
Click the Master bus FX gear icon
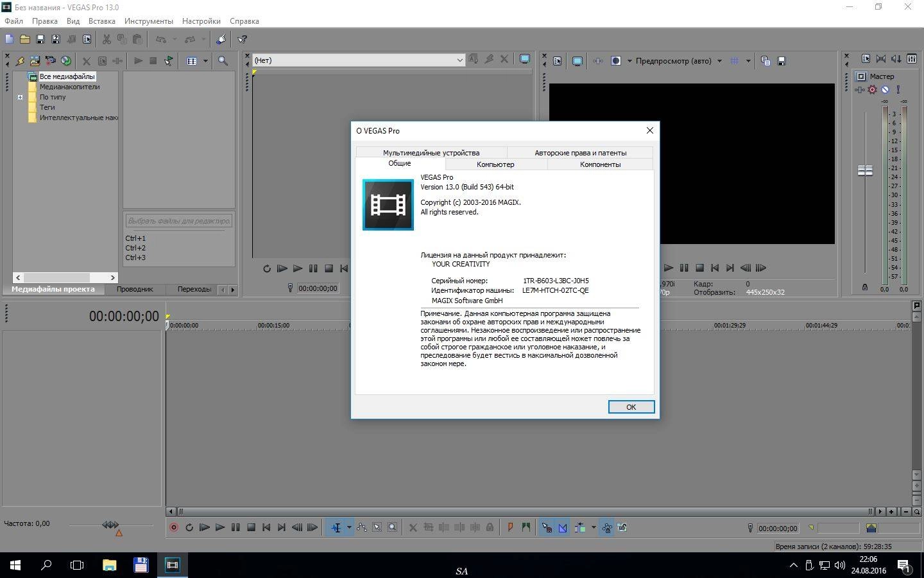pos(873,89)
